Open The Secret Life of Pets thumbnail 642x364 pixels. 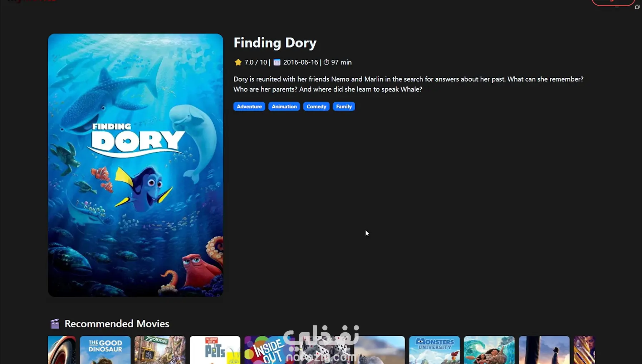(x=215, y=350)
